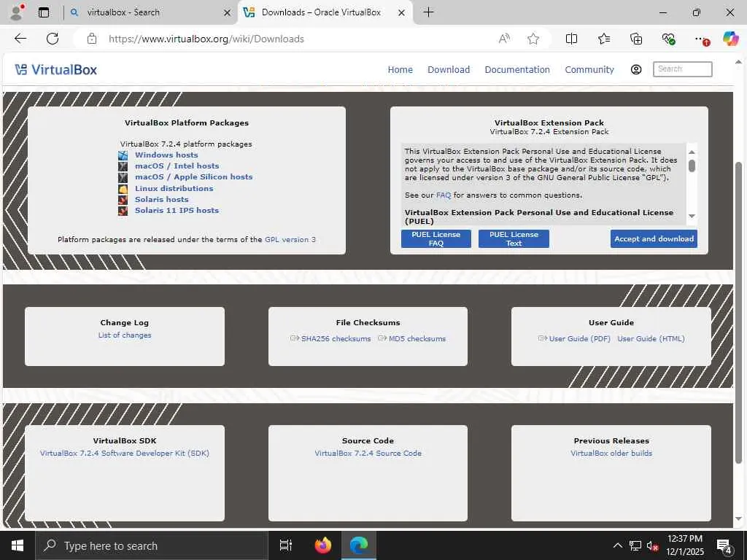Click the muted volume tray icon

[652, 546]
